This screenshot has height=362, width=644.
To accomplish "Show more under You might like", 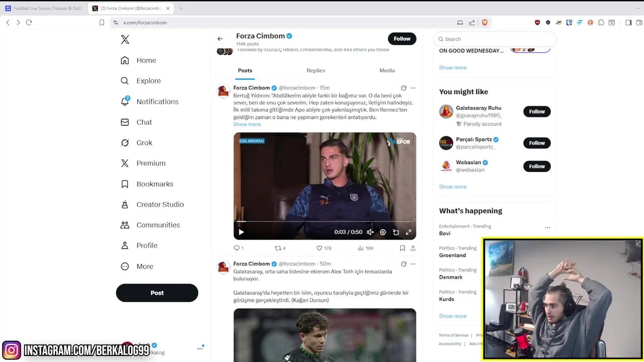I will [x=453, y=187].
